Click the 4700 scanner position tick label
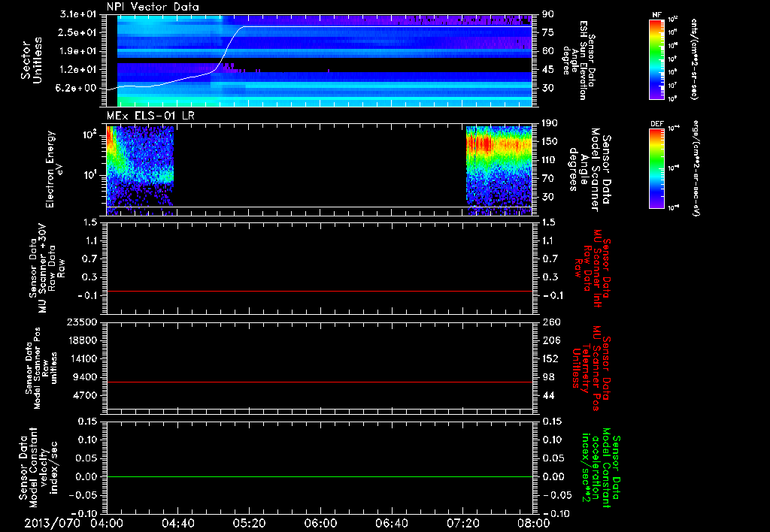Viewport: 770px width, 532px height. tap(84, 395)
